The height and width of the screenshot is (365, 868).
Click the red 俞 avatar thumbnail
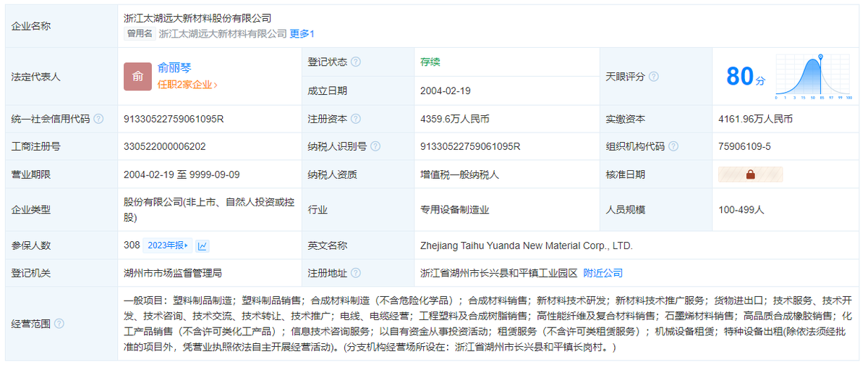click(x=137, y=77)
